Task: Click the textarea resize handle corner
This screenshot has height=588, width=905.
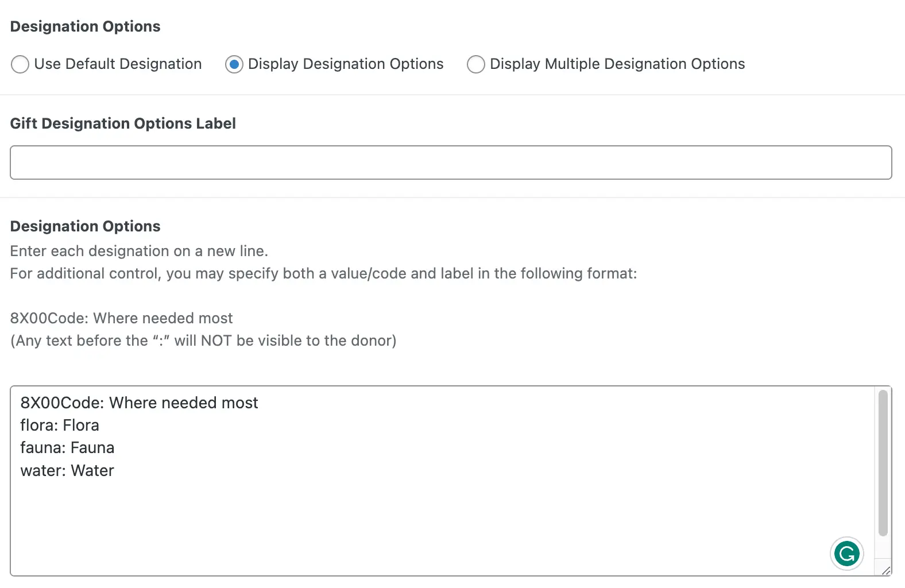Action: tap(886, 570)
